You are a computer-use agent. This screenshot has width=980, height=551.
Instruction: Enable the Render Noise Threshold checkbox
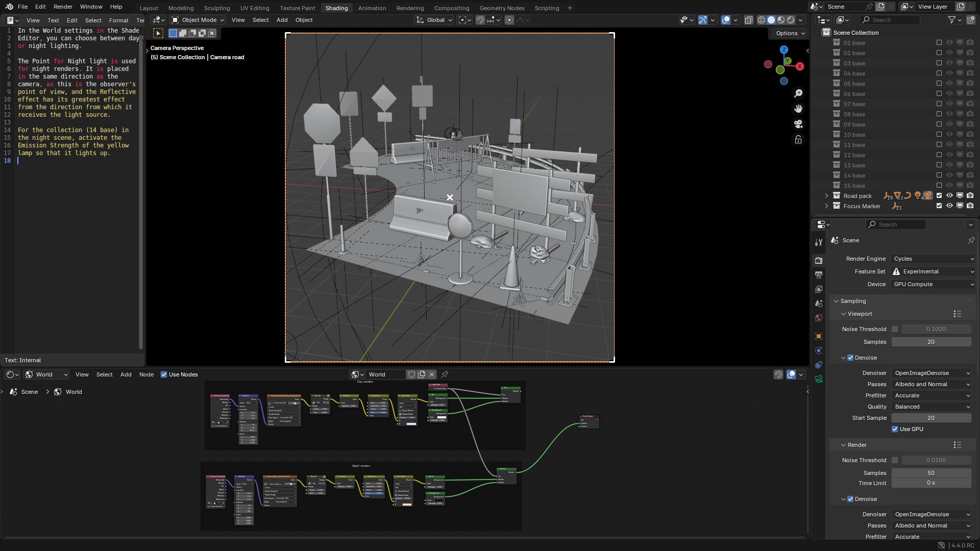[895, 460]
